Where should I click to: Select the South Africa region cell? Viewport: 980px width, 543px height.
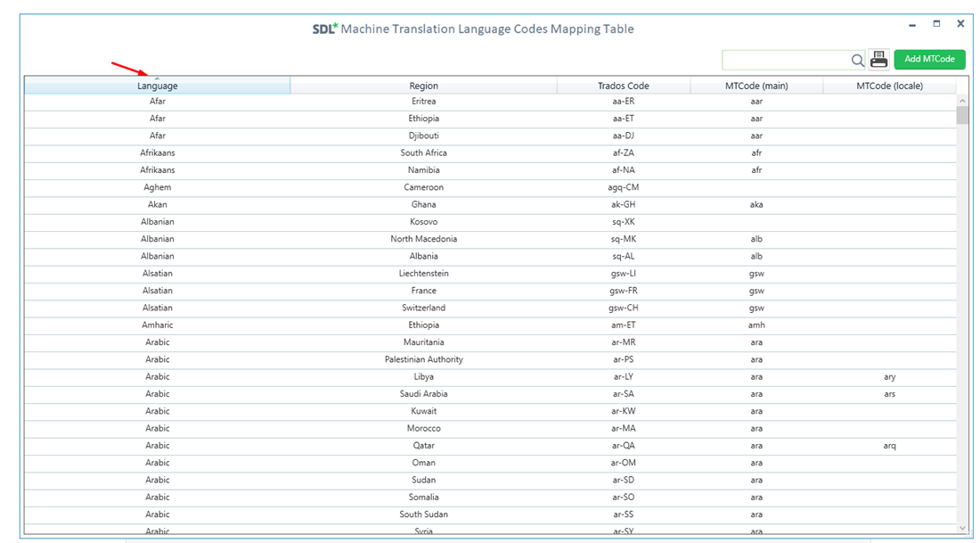click(x=424, y=152)
